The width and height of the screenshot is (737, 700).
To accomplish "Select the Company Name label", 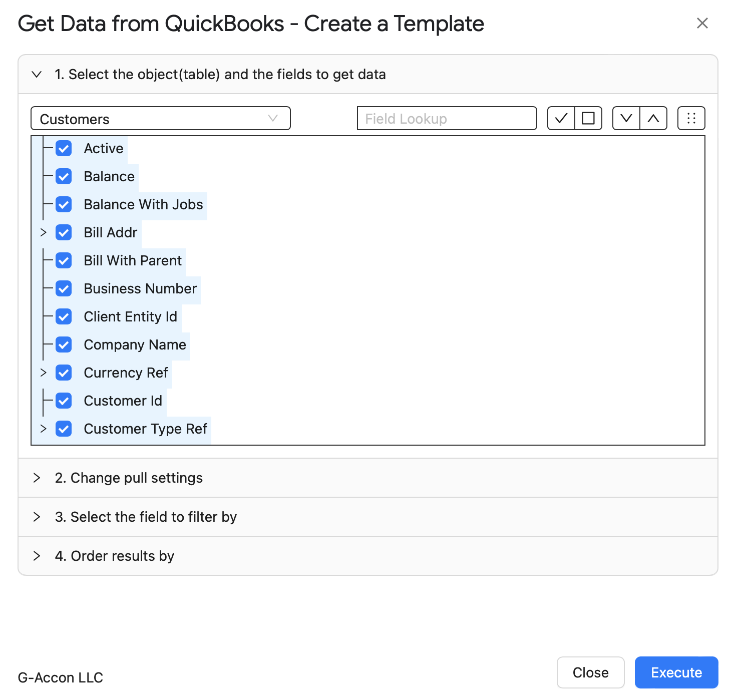I will point(135,344).
